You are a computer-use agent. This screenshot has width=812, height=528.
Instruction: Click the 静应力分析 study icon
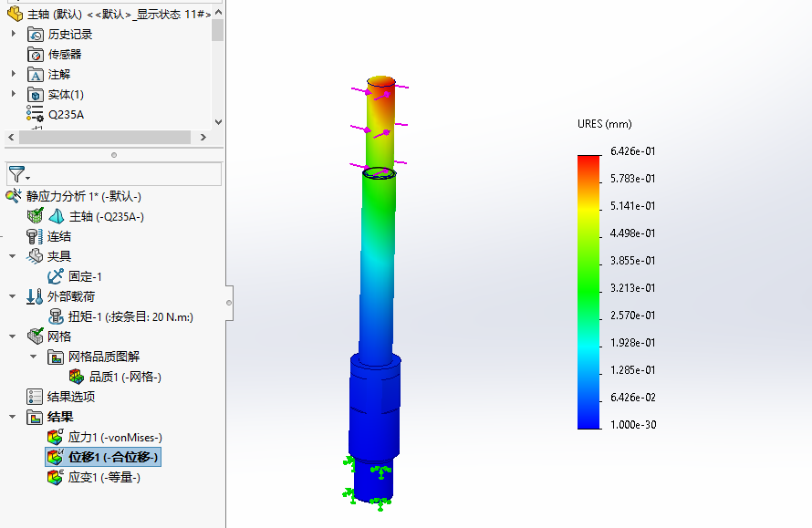click(14, 196)
